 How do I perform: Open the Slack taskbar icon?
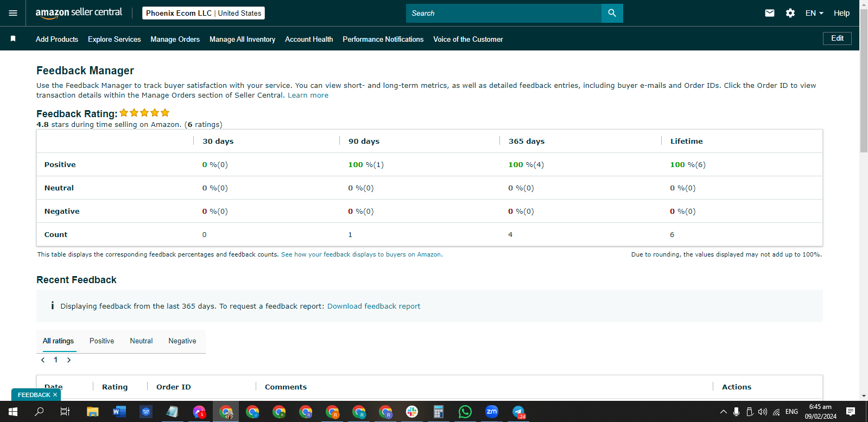point(412,412)
